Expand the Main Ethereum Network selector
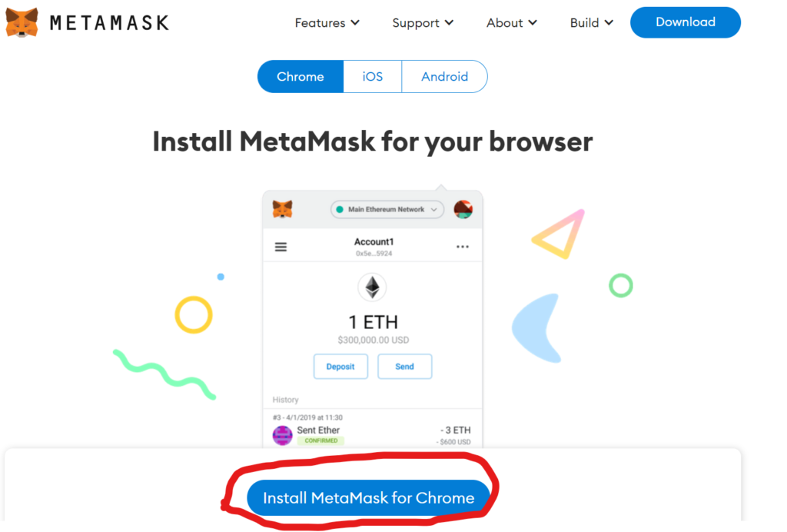The image size is (787, 532). [387, 209]
